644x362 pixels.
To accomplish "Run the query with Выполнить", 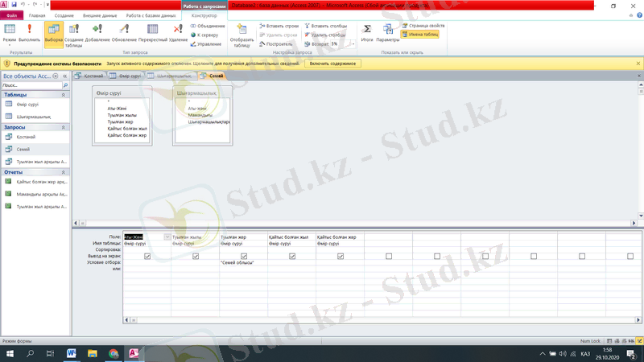I will pos(29,33).
